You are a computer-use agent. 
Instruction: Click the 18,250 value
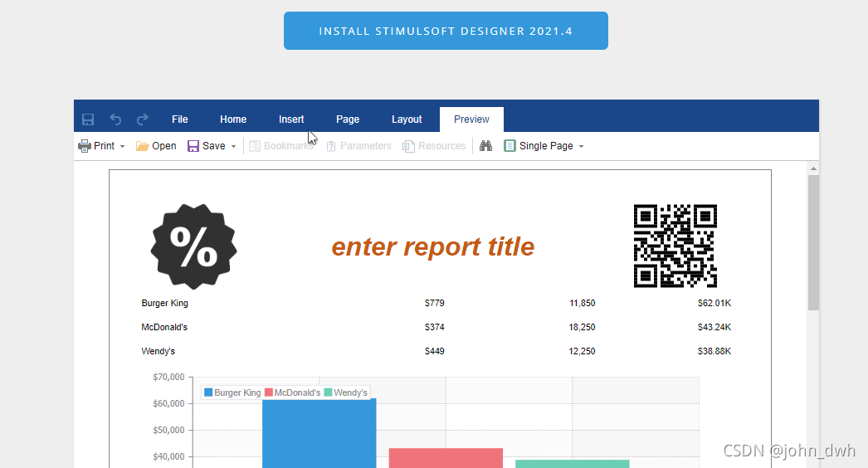coord(582,327)
